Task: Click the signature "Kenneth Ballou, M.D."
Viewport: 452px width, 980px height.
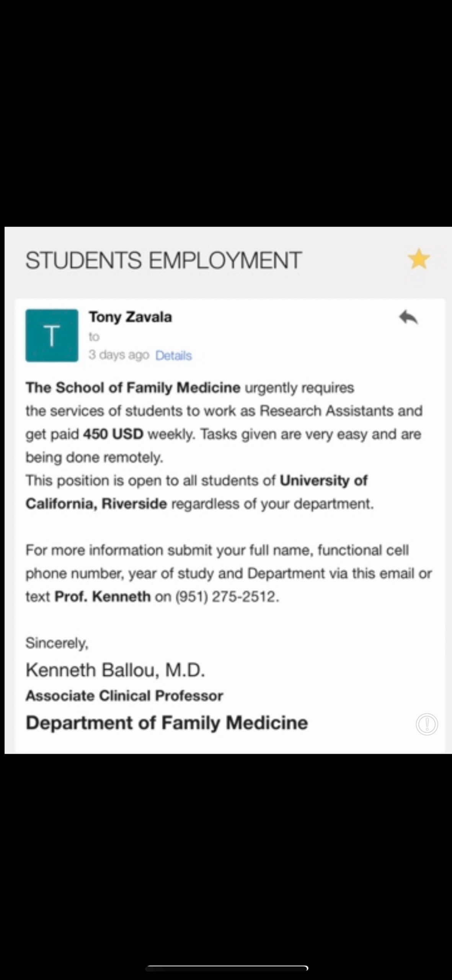Action: click(x=115, y=670)
